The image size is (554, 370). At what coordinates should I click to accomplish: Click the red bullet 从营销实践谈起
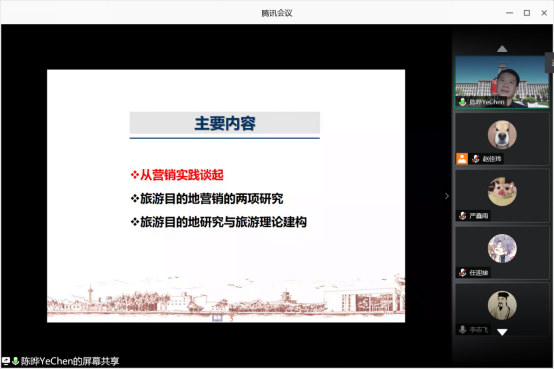pos(177,175)
